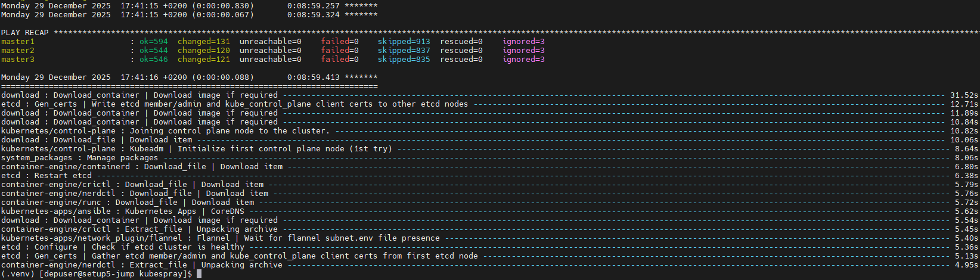Select host name master2 in the recap
The image size is (980, 280).
click(18, 51)
